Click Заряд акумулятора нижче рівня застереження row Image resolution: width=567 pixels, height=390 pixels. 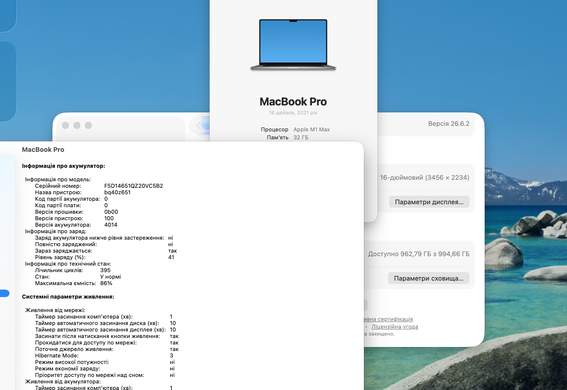pos(104,238)
